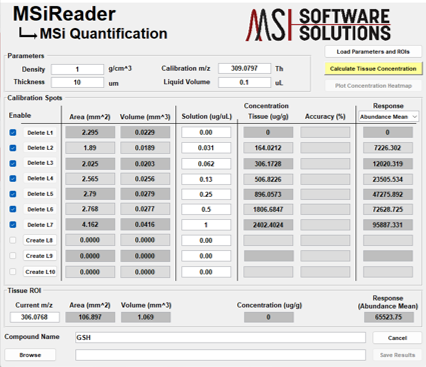Select L3 solution field showing 0.062
This screenshot has width=426, height=367.
(206, 164)
